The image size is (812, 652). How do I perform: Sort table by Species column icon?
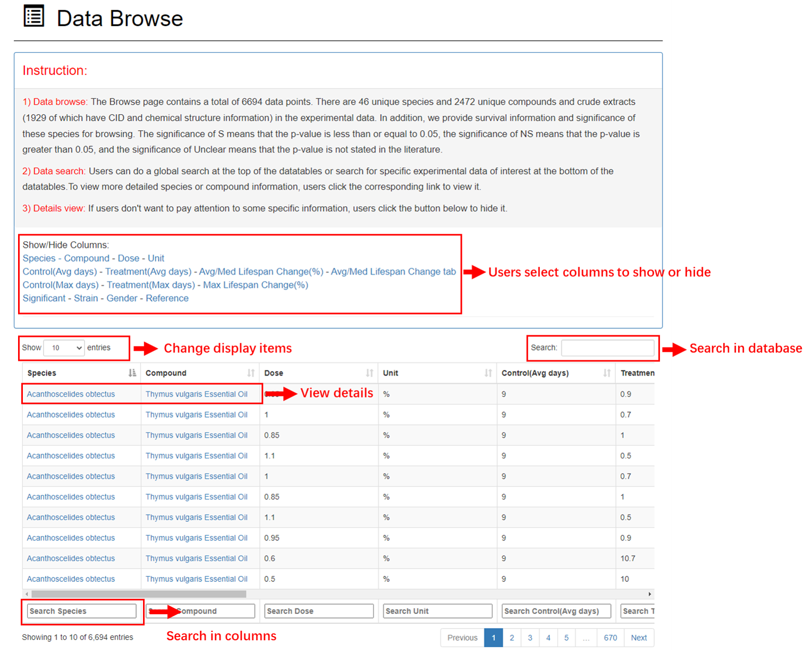tap(132, 373)
